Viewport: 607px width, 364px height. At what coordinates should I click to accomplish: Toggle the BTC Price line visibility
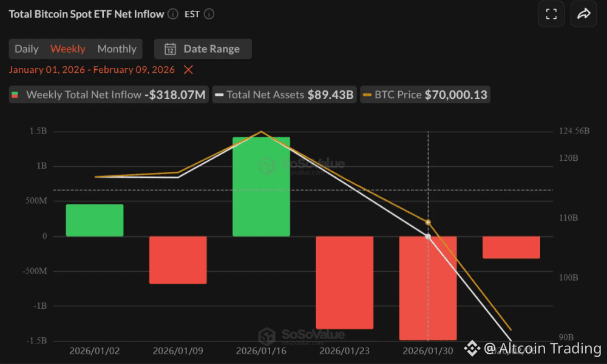(425, 95)
